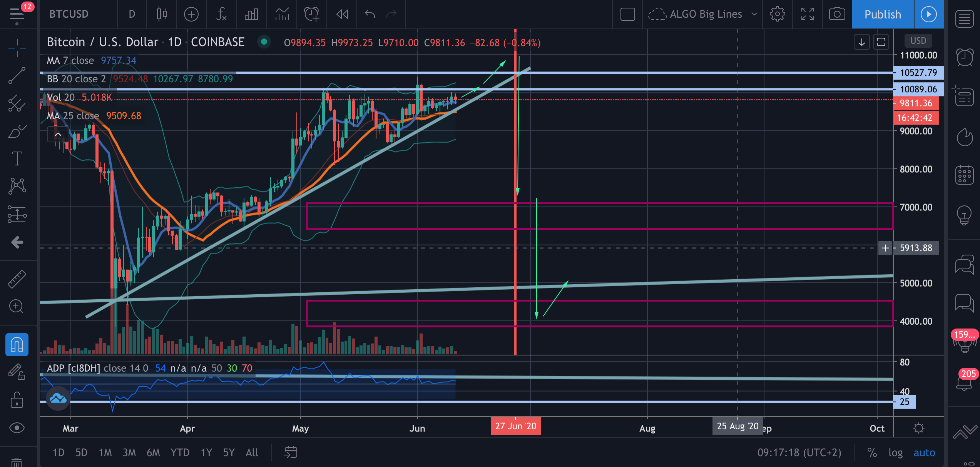Open the alerts clock panel
This screenshot has width=980, height=467.
[x=964, y=58]
